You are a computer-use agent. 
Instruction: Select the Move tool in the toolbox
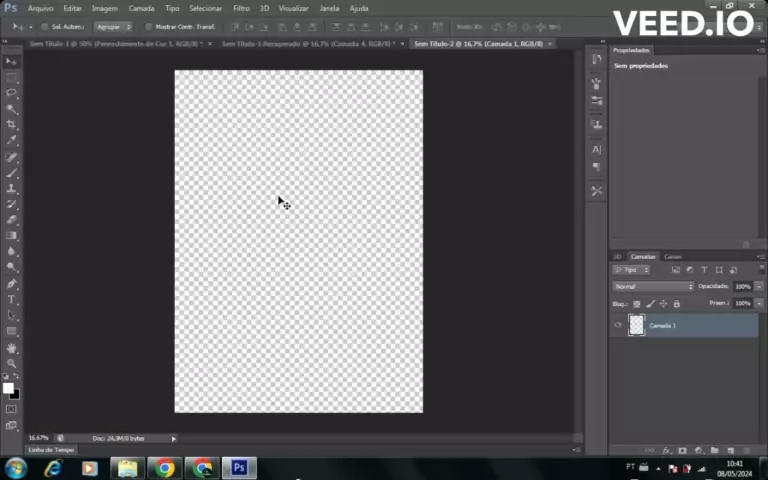pyautogui.click(x=12, y=61)
